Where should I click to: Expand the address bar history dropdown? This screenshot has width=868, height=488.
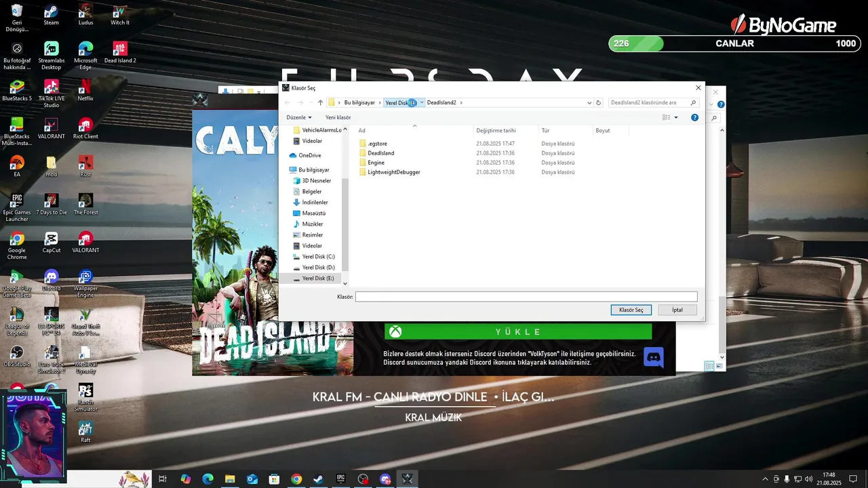589,102
